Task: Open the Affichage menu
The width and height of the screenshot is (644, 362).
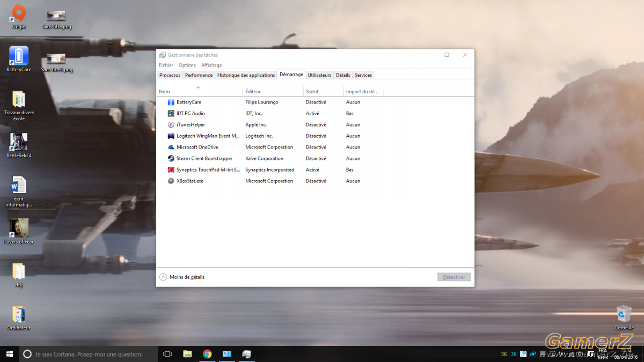Action: pyautogui.click(x=211, y=65)
